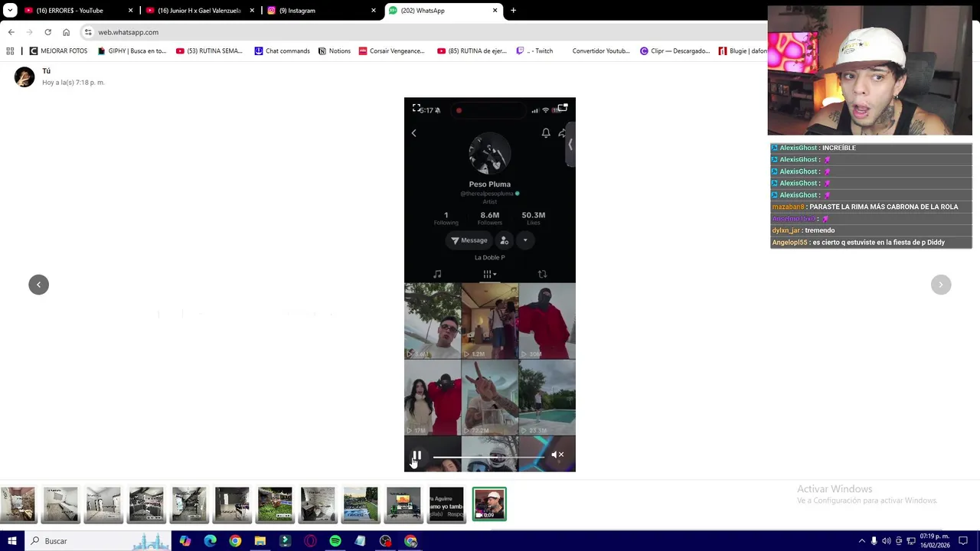Open Microsoft Edge from the taskbar
980x551 pixels.
tap(210, 541)
